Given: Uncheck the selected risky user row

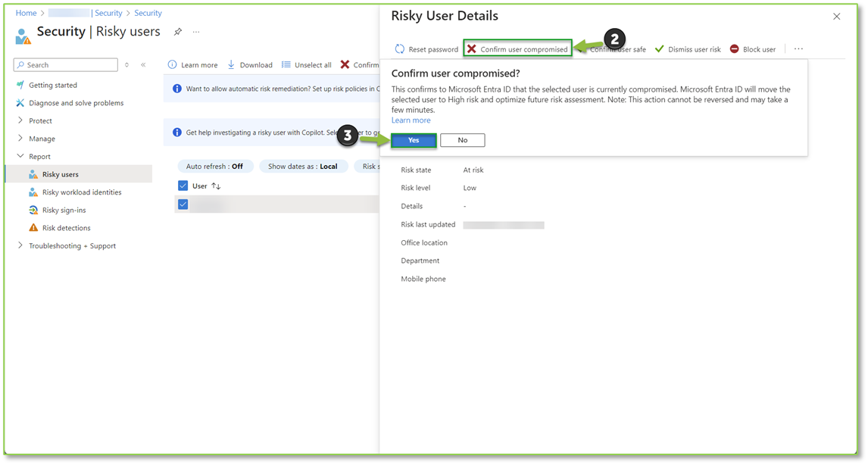Looking at the screenshot, I should coord(183,204).
